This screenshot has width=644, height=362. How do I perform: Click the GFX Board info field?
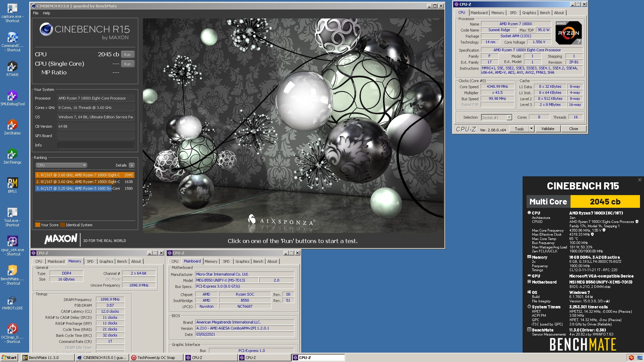coord(96,136)
